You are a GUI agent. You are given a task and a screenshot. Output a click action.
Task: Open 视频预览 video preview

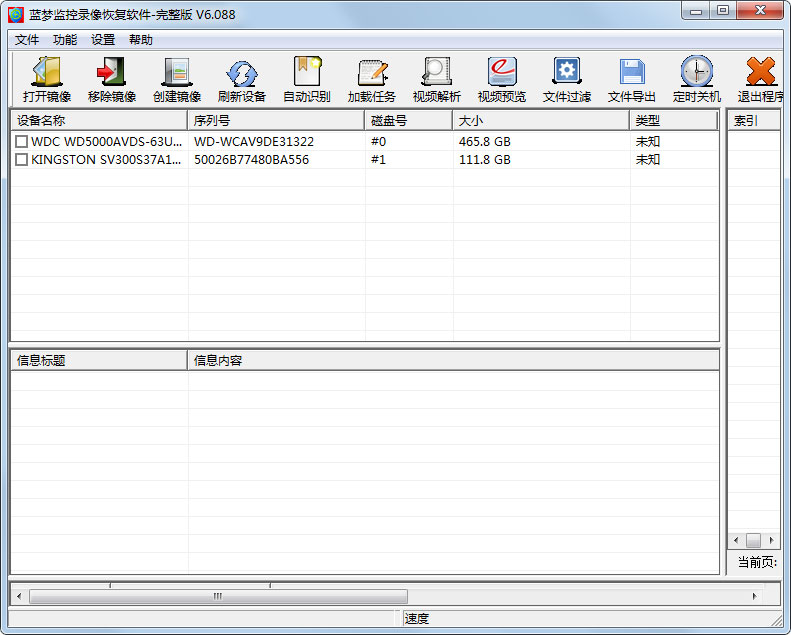pos(502,73)
